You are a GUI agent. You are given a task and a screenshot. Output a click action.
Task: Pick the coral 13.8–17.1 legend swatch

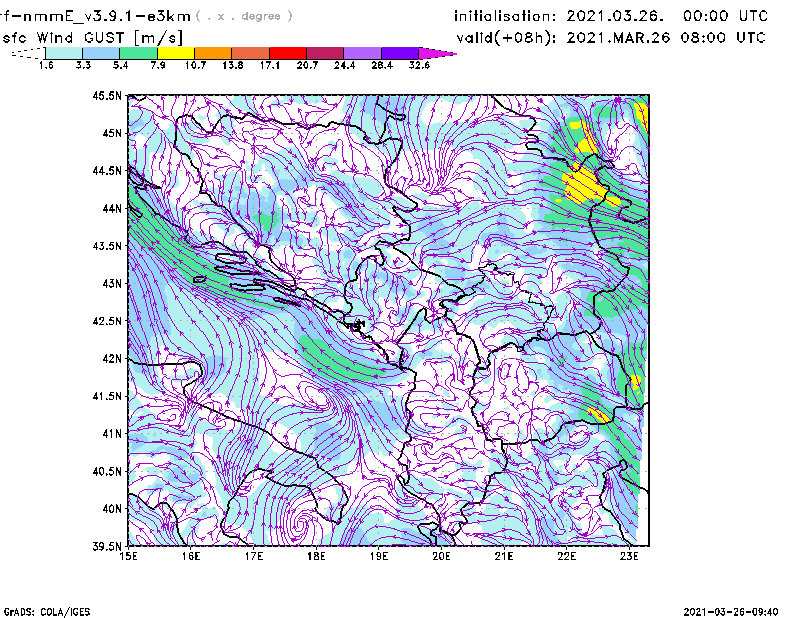pyautogui.click(x=251, y=53)
